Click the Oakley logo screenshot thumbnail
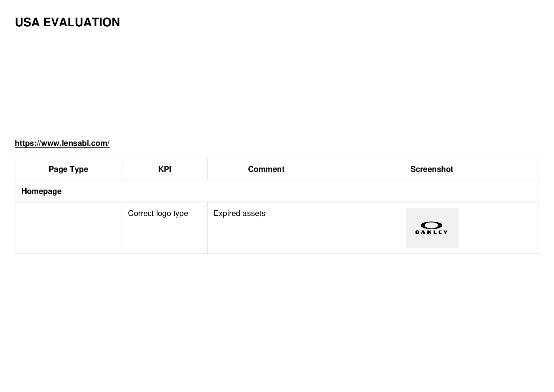Screen dimensions: 554x392 point(432,228)
